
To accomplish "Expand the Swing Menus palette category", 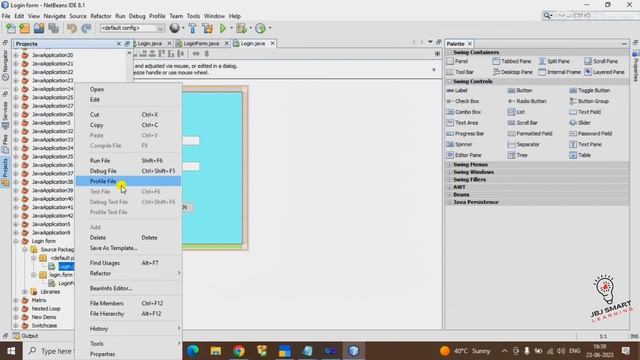I will coord(450,164).
